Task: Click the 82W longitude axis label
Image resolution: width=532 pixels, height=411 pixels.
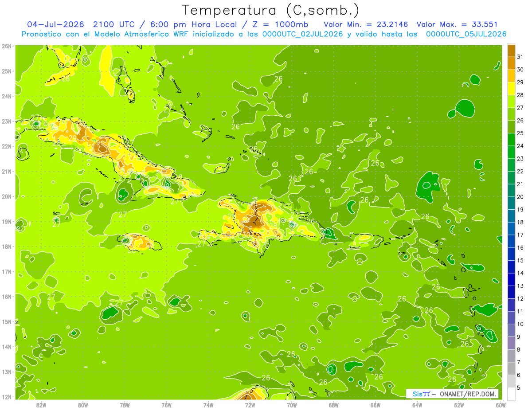Action: pyautogui.click(x=41, y=405)
